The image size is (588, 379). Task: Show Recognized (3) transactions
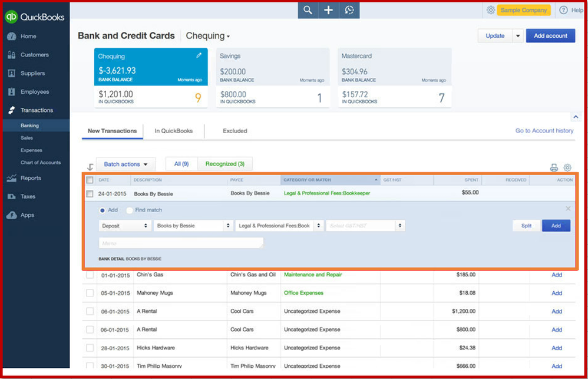click(x=225, y=164)
